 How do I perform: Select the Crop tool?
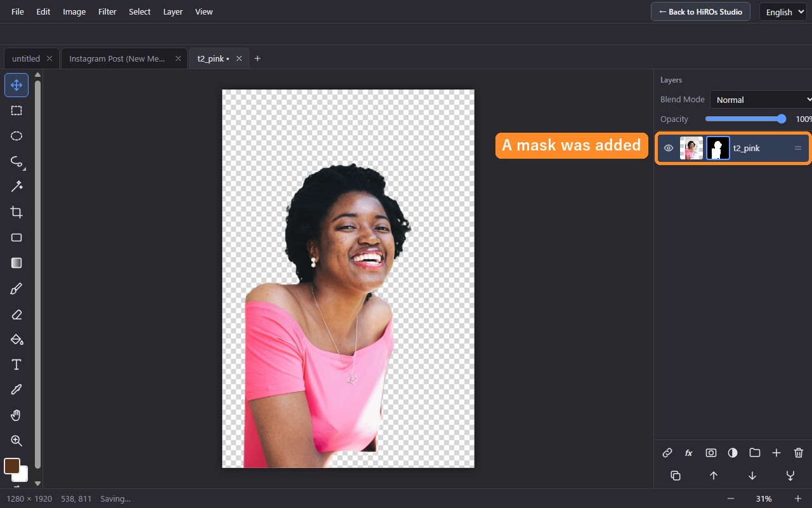16,212
